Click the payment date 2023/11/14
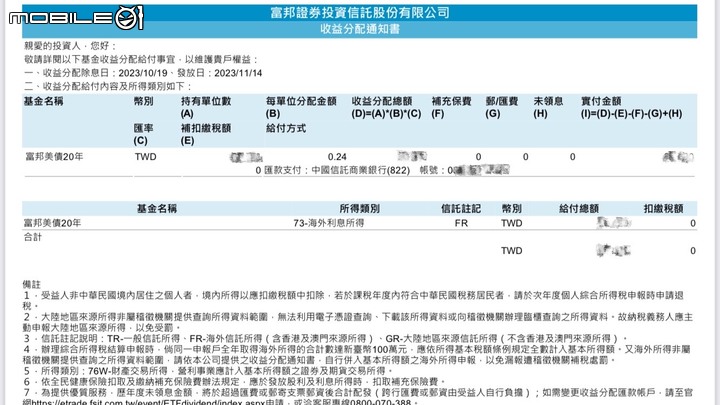This screenshot has width=720, height=405. click(238, 73)
